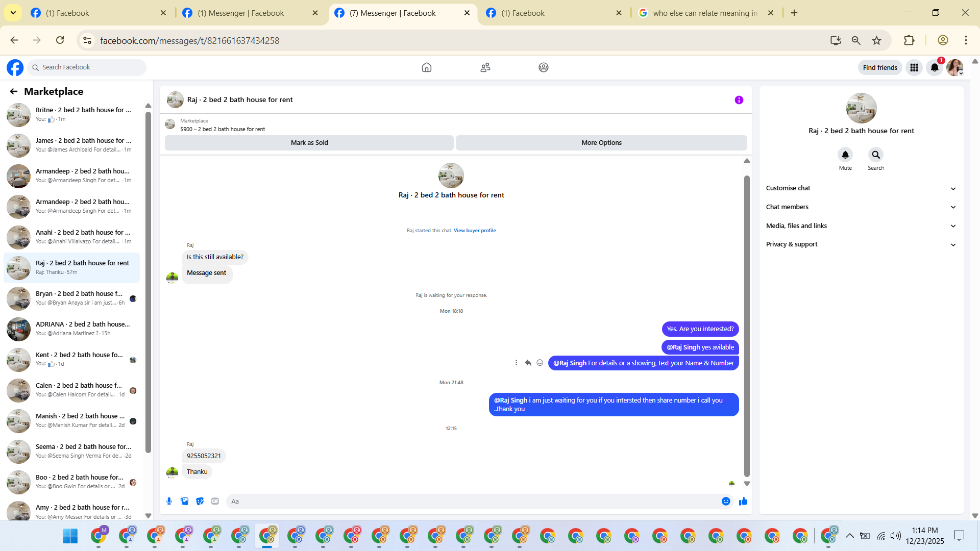The image size is (980, 551).
Task: Open the GIF picker icon
Action: (x=215, y=502)
